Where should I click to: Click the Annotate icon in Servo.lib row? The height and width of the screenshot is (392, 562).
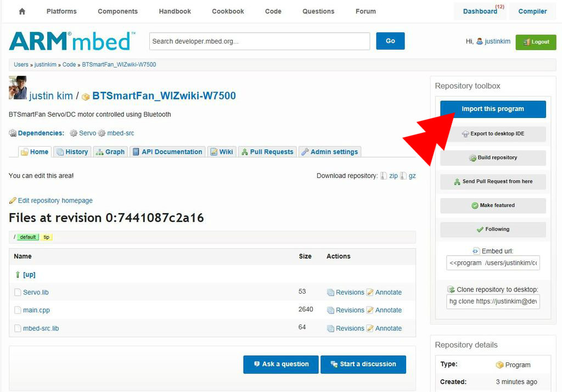(x=370, y=292)
